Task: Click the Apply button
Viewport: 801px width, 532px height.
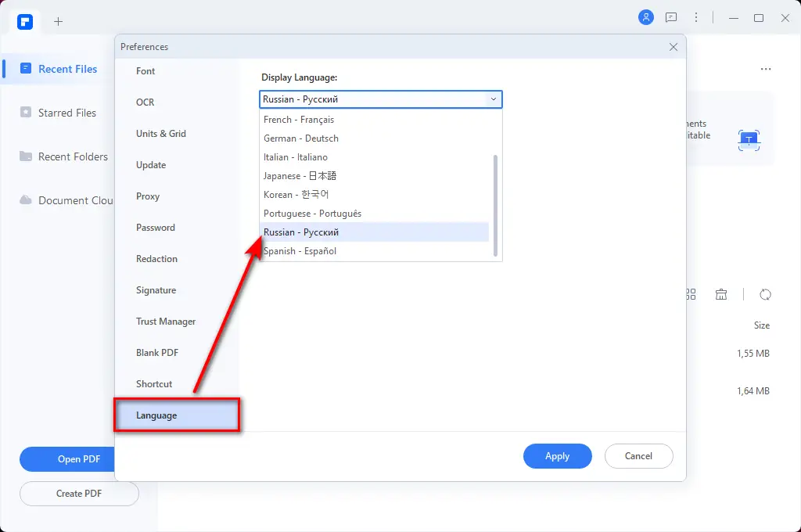Action: [x=557, y=456]
